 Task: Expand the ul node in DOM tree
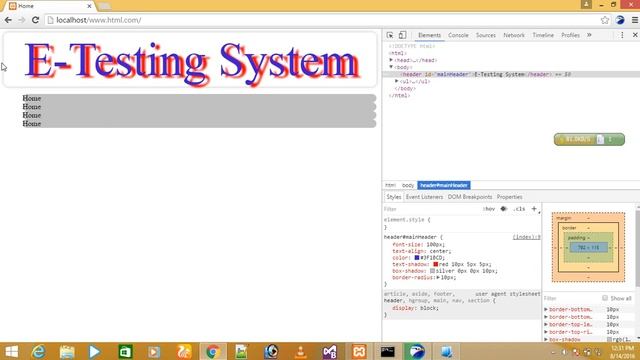[x=396, y=81]
